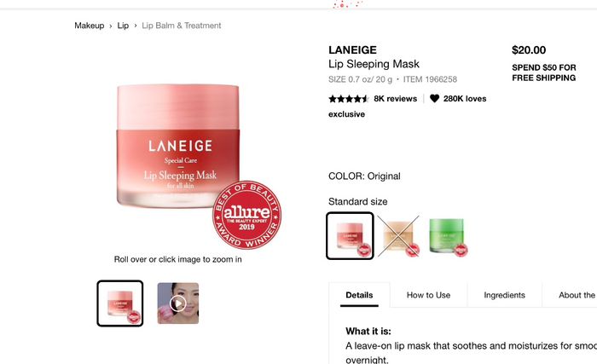Screen dimensions: 597x364
Task: Open the Lip breadcrumb link
Action: point(123,26)
